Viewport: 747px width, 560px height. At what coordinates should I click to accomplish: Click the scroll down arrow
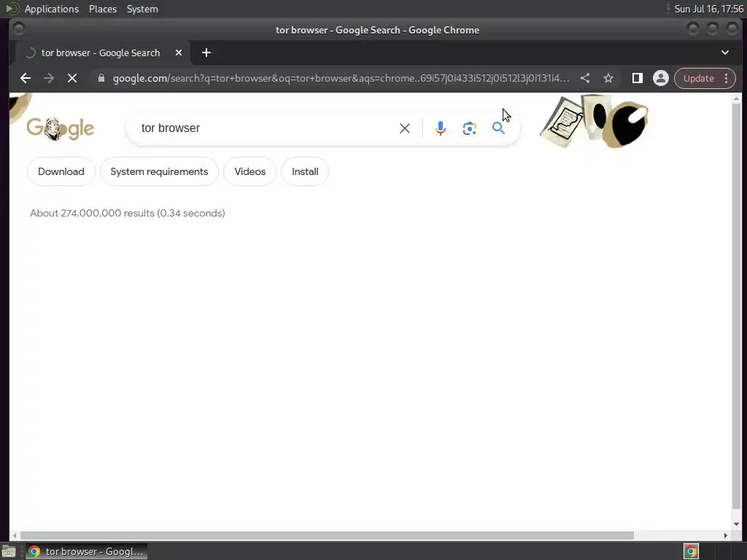tap(736, 524)
